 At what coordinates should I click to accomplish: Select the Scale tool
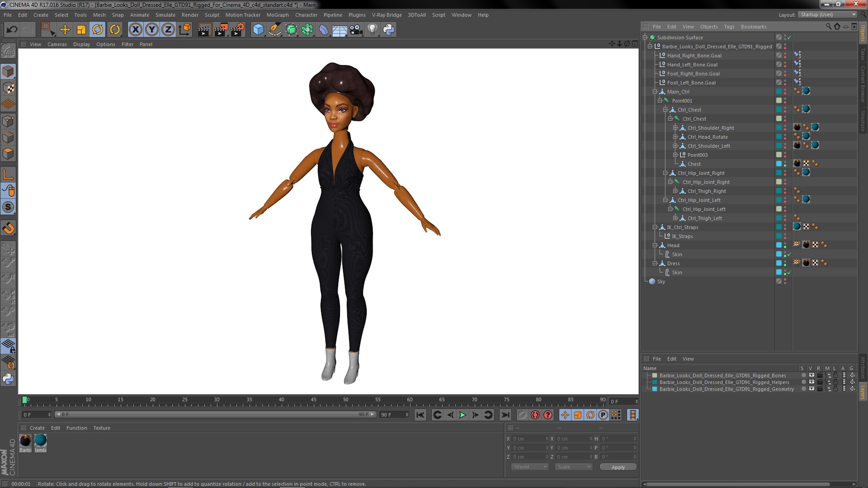[81, 30]
